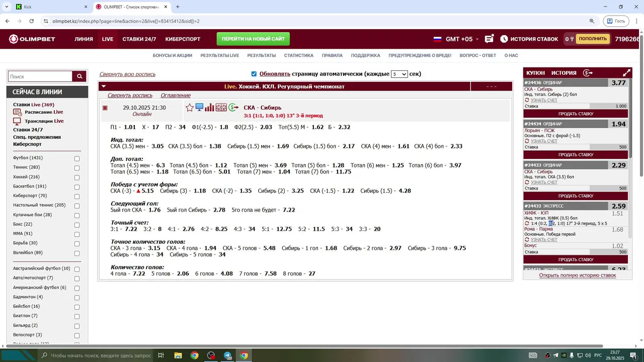The height and width of the screenshot is (362, 644).
Task: Collapse the Хоккей. КХЛ section triangle
Action: 104,86
